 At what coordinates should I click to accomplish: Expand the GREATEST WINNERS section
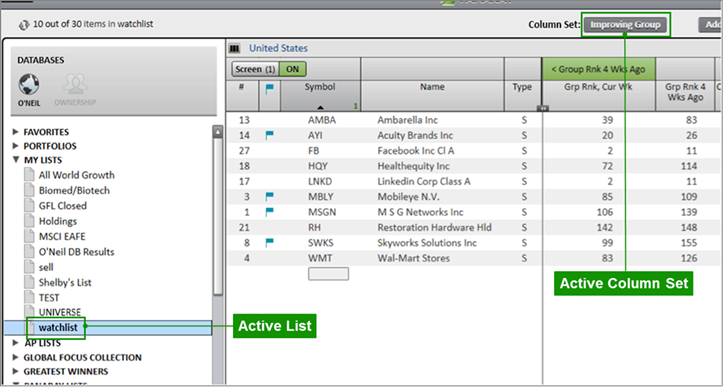click(16, 371)
